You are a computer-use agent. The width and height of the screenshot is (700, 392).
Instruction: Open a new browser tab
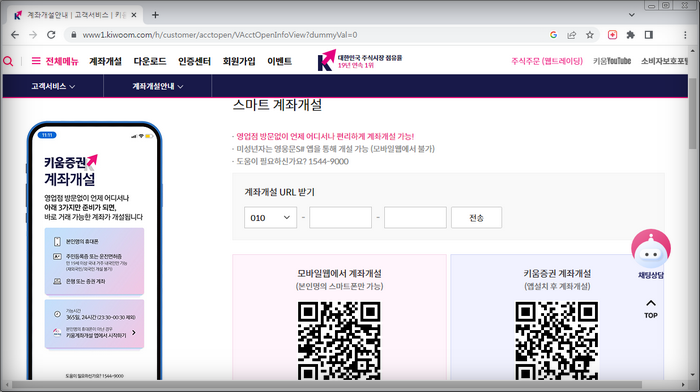click(x=155, y=15)
